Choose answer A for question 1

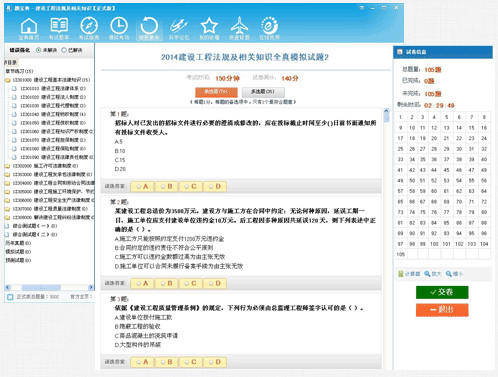(142, 186)
